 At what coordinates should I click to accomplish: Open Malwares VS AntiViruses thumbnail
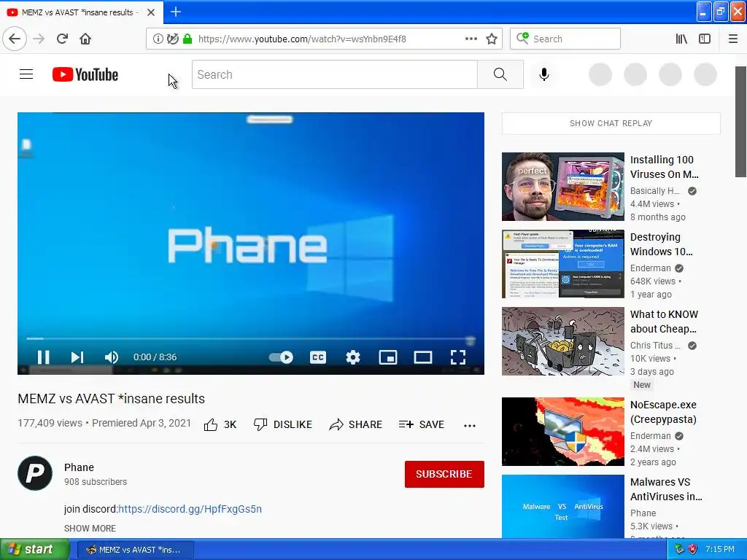pyautogui.click(x=562, y=506)
